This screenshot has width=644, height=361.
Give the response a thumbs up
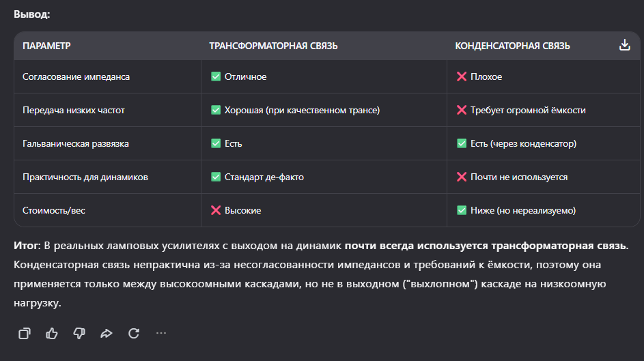tap(52, 333)
